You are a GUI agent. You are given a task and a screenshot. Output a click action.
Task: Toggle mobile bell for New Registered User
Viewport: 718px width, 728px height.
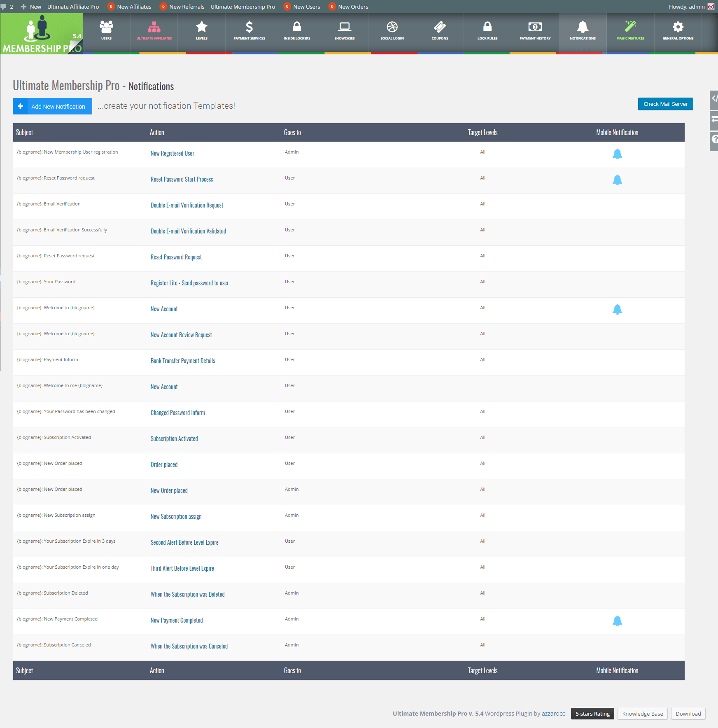click(x=617, y=154)
